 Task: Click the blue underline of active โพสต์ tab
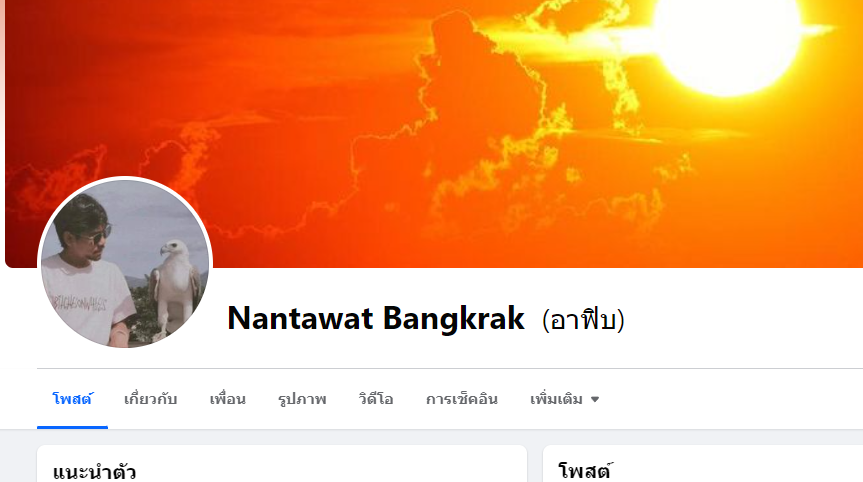[x=72, y=427]
